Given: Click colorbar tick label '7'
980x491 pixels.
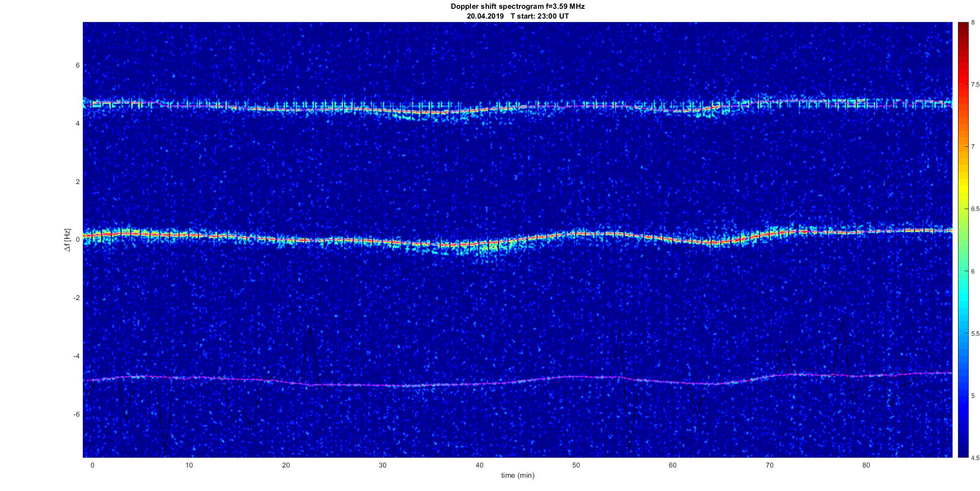Looking at the screenshot, I should point(973,147).
